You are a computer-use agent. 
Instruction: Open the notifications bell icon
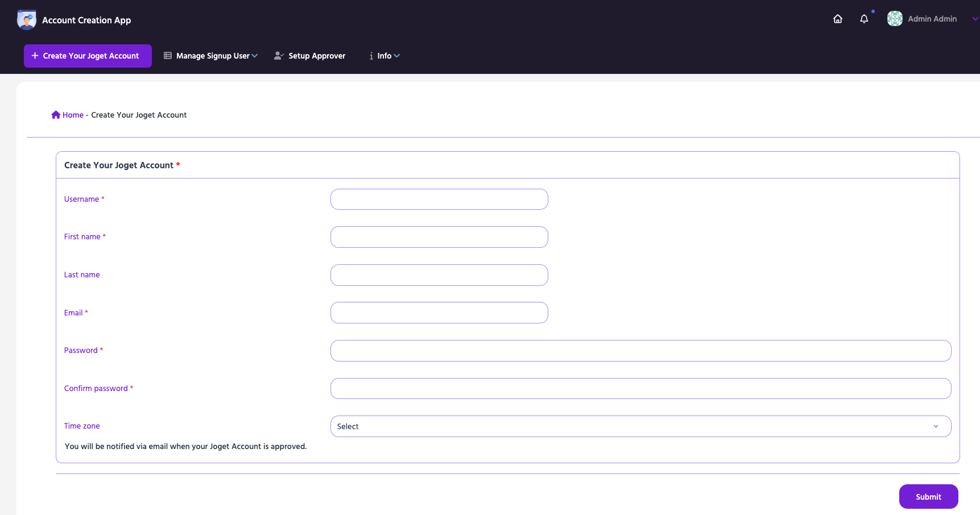pos(864,19)
